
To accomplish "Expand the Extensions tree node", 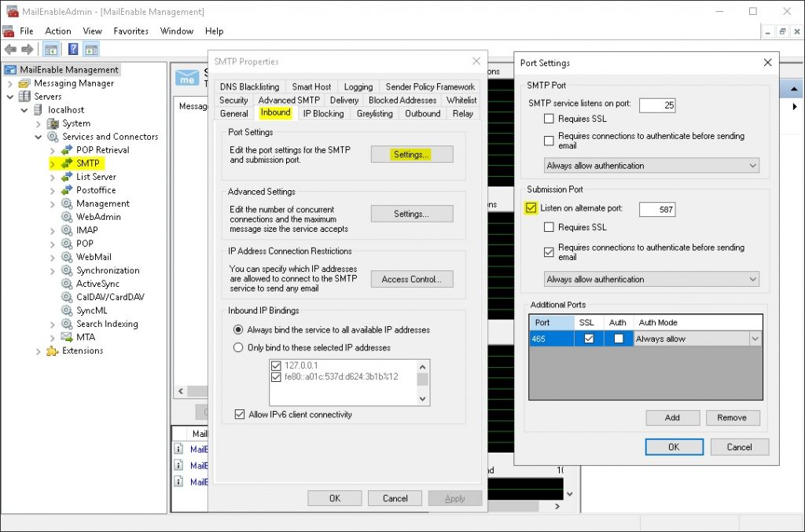I will point(39,351).
